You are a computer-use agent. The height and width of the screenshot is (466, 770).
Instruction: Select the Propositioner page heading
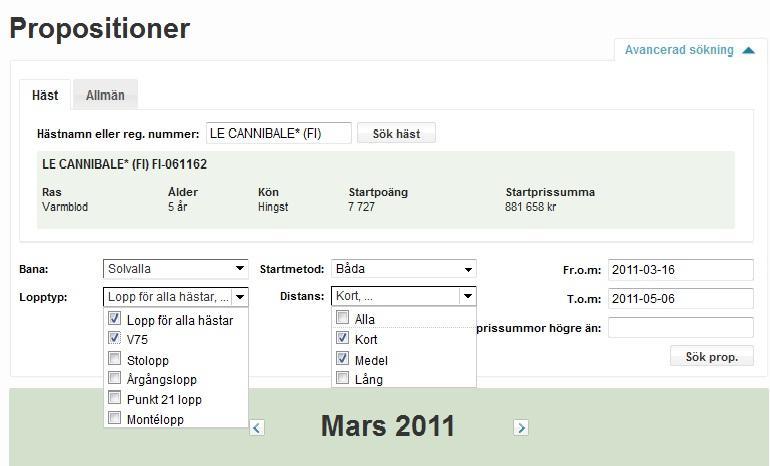coord(100,28)
